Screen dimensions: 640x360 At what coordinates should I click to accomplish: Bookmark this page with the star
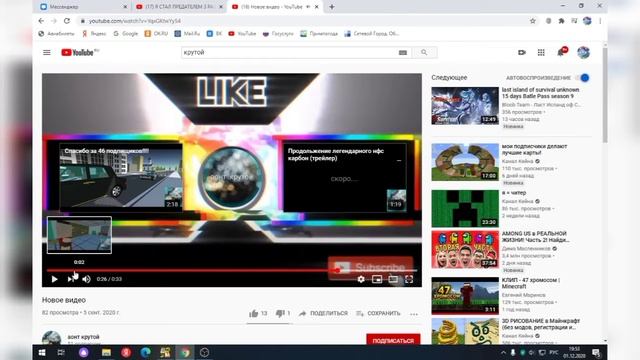click(x=533, y=21)
